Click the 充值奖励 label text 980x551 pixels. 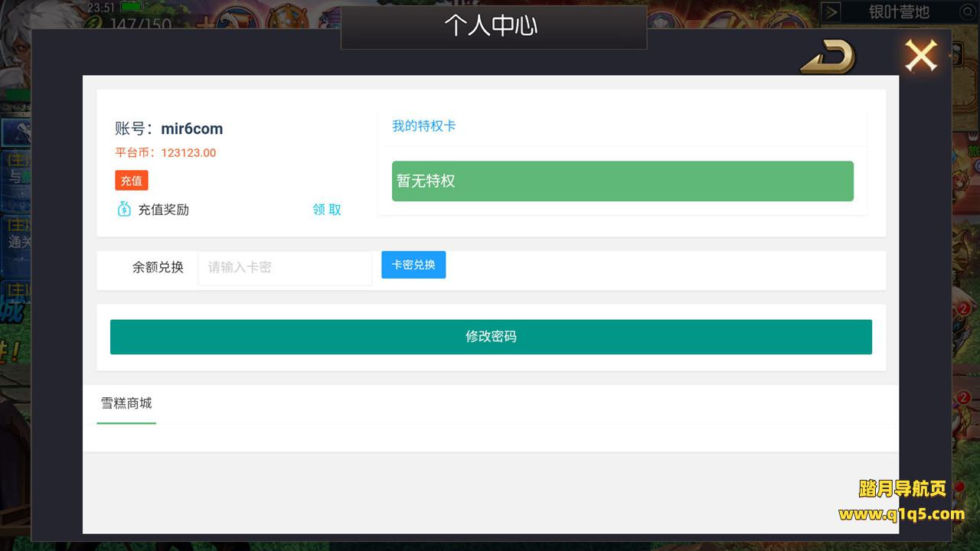click(x=163, y=210)
